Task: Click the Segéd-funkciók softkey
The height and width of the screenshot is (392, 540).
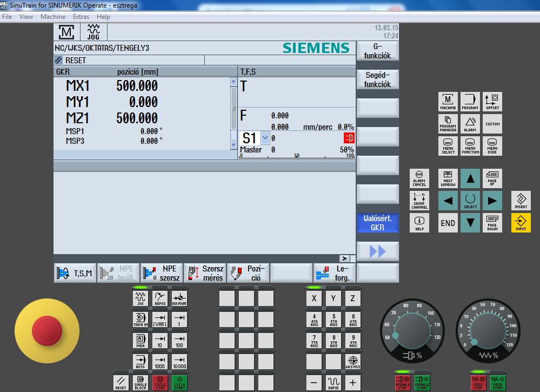Action: click(377, 79)
